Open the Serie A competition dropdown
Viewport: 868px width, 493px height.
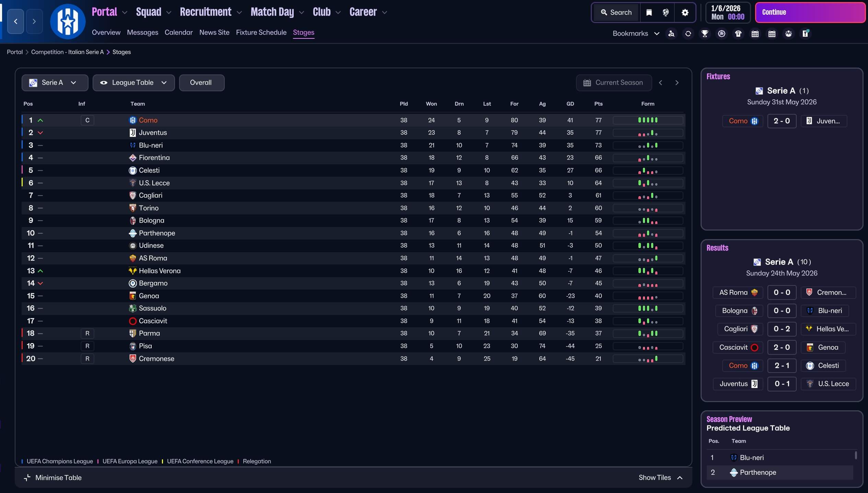point(55,83)
